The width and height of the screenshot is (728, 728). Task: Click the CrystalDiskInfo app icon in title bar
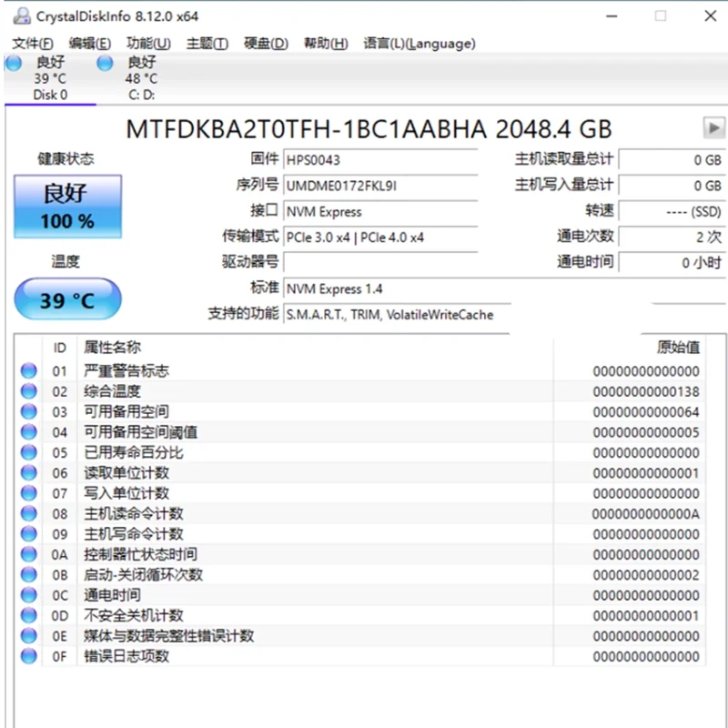pyautogui.click(x=22, y=15)
